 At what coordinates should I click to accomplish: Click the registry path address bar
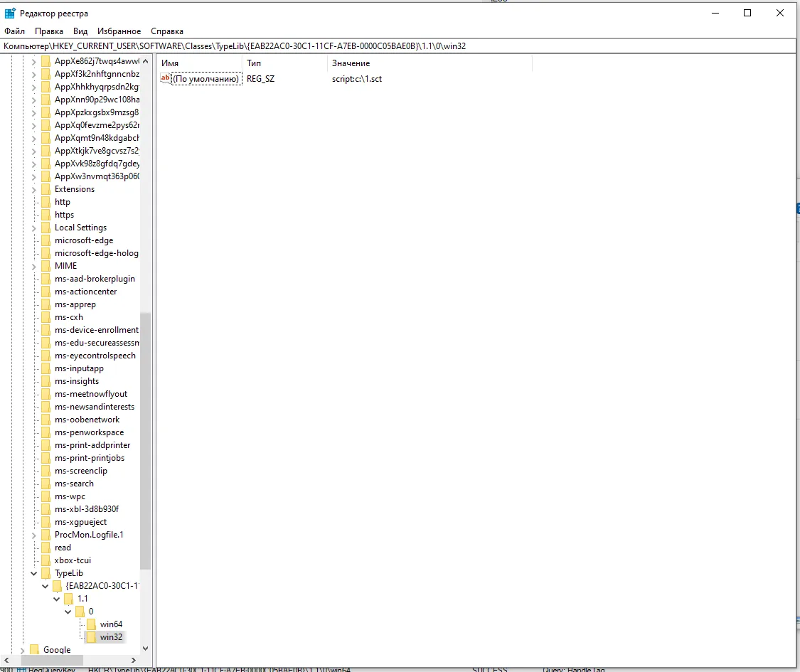point(398,46)
